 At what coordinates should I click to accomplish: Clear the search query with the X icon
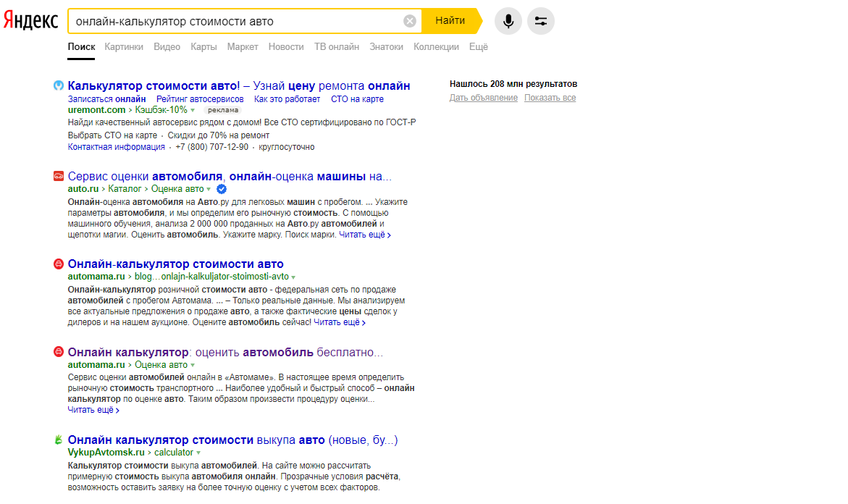410,21
